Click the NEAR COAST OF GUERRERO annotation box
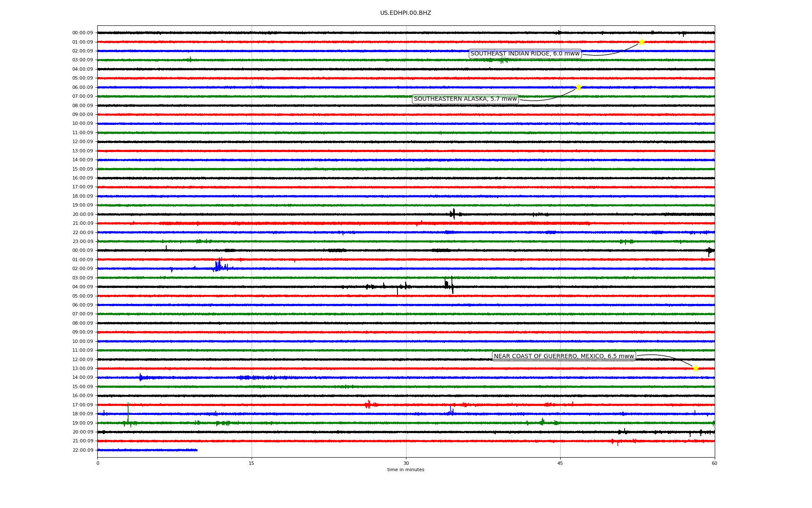Image resolution: width=812 pixels, height=508 pixels. pyautogui.click(x=564, y=356)
